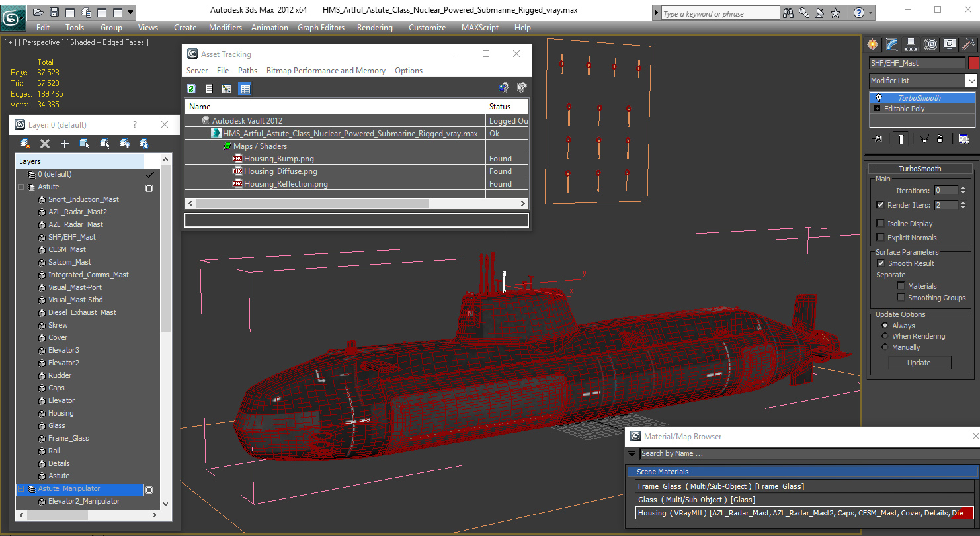Click the red object color swatch

[973, 63]
